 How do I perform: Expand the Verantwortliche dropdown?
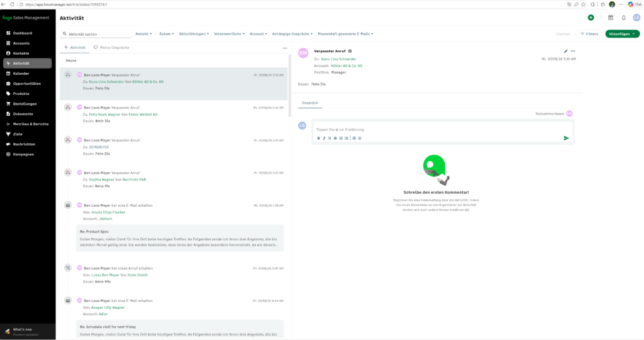pos(229,34)
